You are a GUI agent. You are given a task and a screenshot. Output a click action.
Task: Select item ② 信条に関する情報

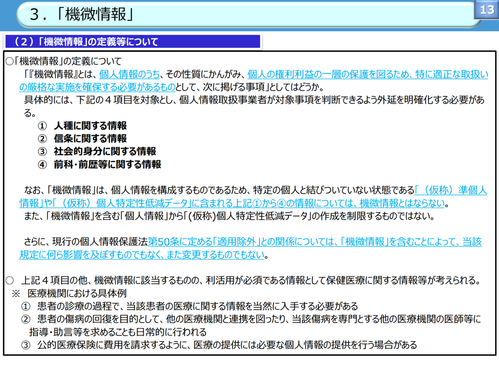82,138
